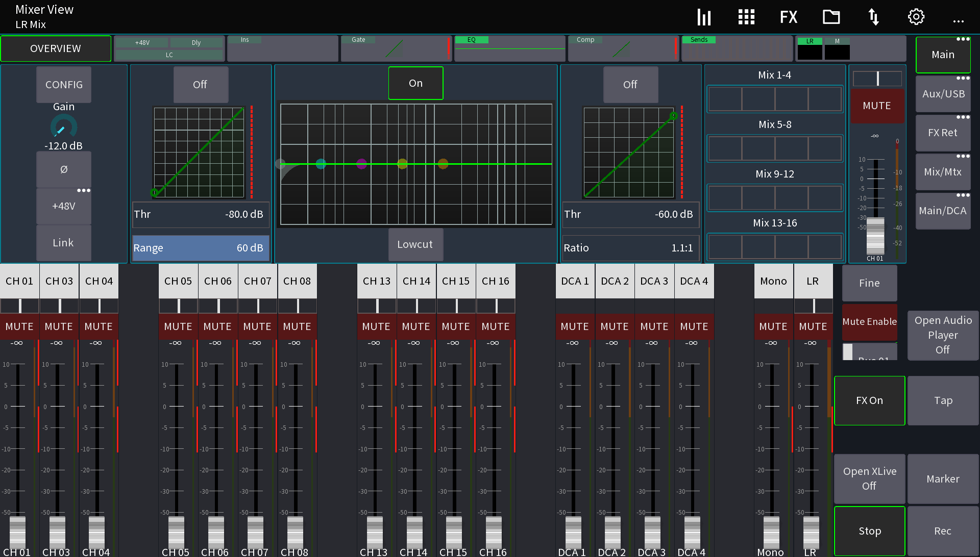The height and width of the screenshot is (557, 980).
Task: Open the meters view icon
Action: 704,16
